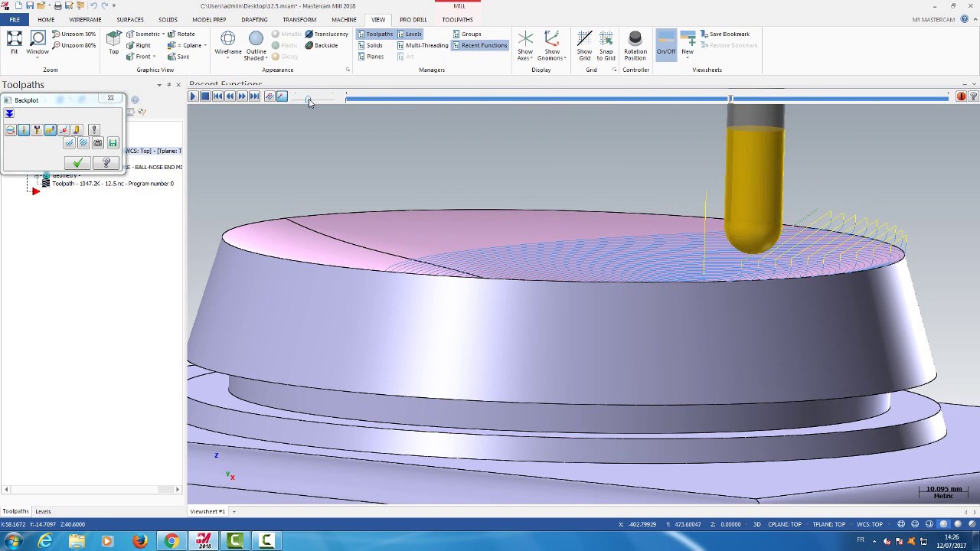This screenshot has width=980, height=551.
Task: Switch to the Right view
Action: pyautogui.click(x=139, y=45)
